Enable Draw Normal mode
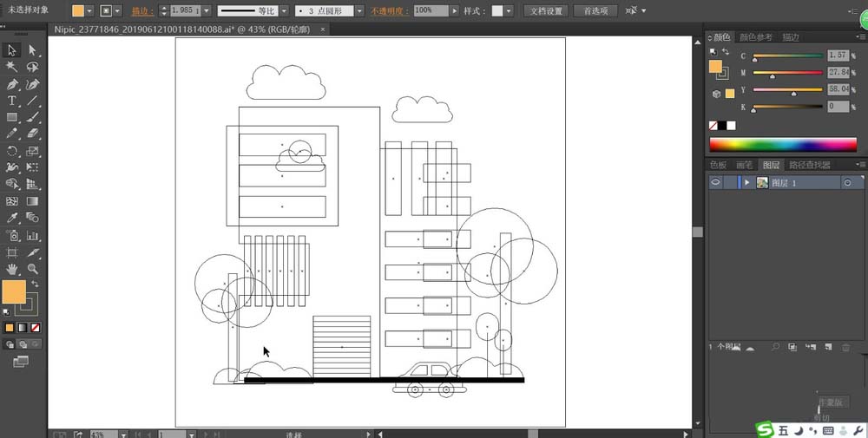 [x=10, y=344]
